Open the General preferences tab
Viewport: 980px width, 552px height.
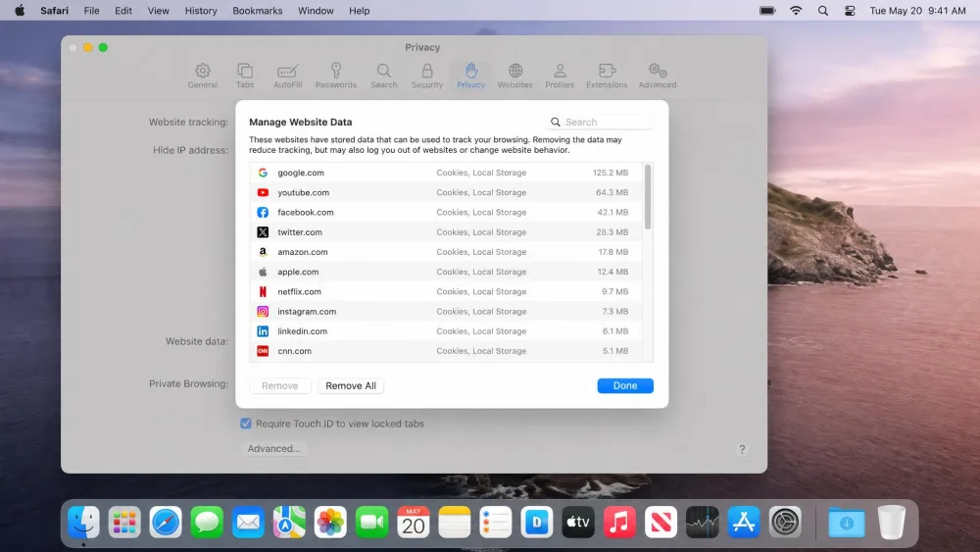pos(203,75)
